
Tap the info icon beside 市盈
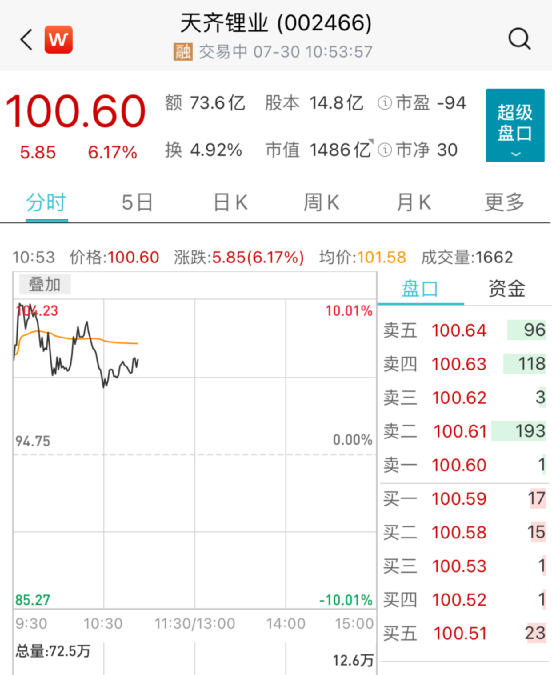click(385, 103)
